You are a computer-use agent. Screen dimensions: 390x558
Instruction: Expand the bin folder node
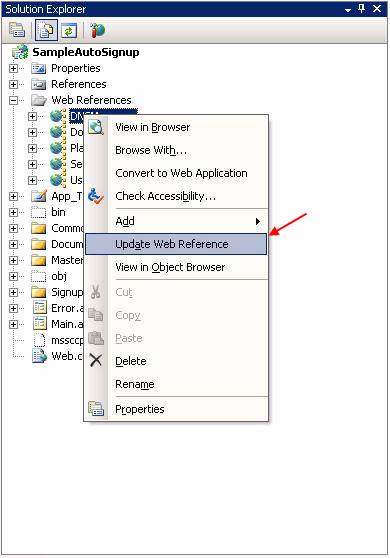13,212
